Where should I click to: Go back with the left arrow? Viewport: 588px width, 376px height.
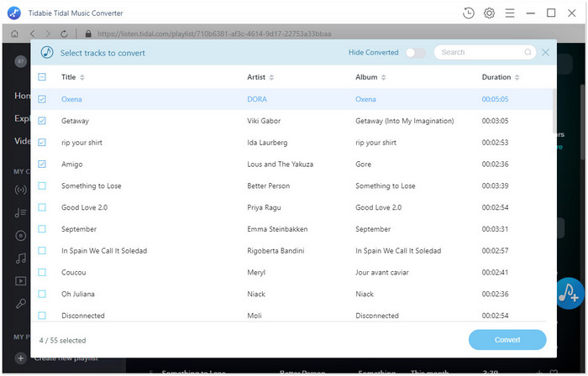point(32,34)
